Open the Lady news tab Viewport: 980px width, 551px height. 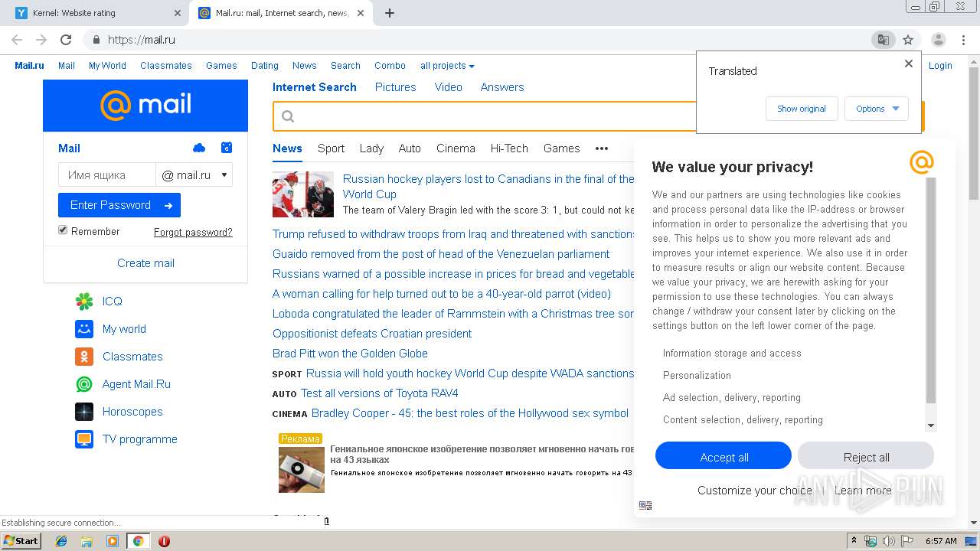371,148
